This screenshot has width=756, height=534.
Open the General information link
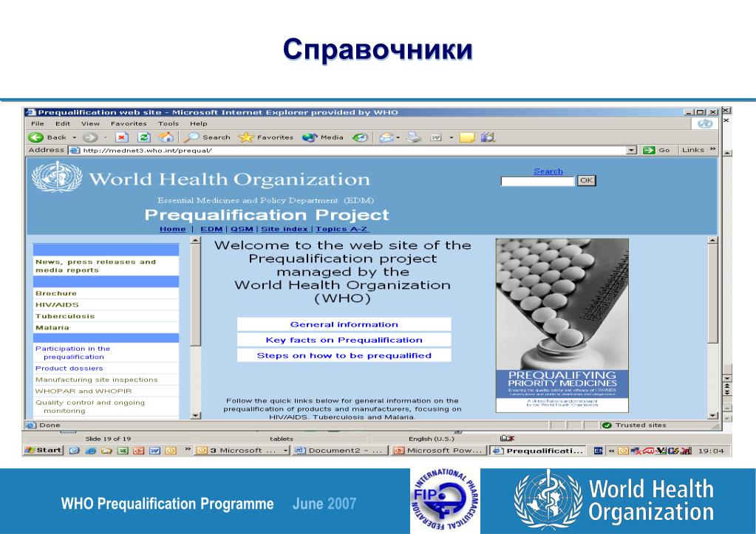click(344, 324)
